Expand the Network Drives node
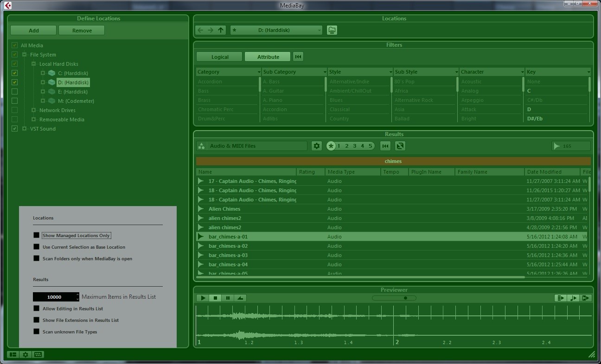Screen dimensions: 601x364 [33, 110]
